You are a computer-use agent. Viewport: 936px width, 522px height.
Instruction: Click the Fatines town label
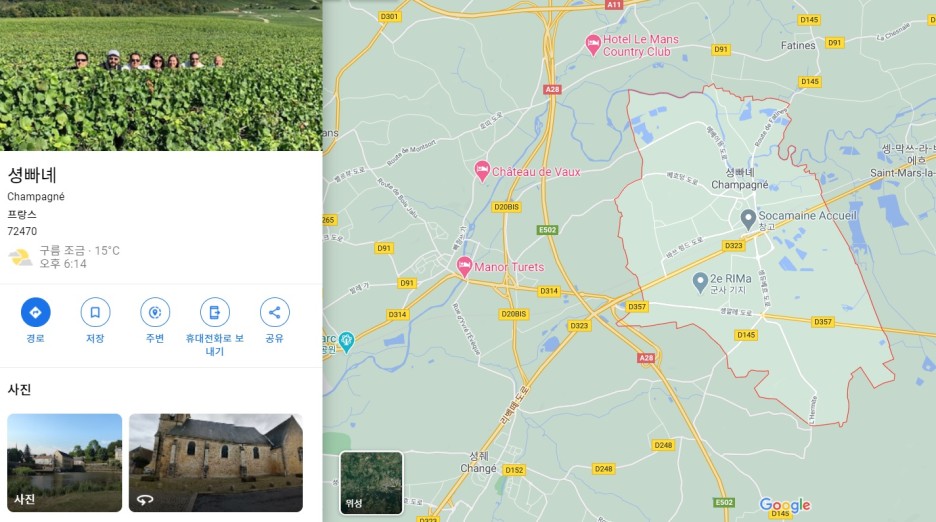point(798,45)
